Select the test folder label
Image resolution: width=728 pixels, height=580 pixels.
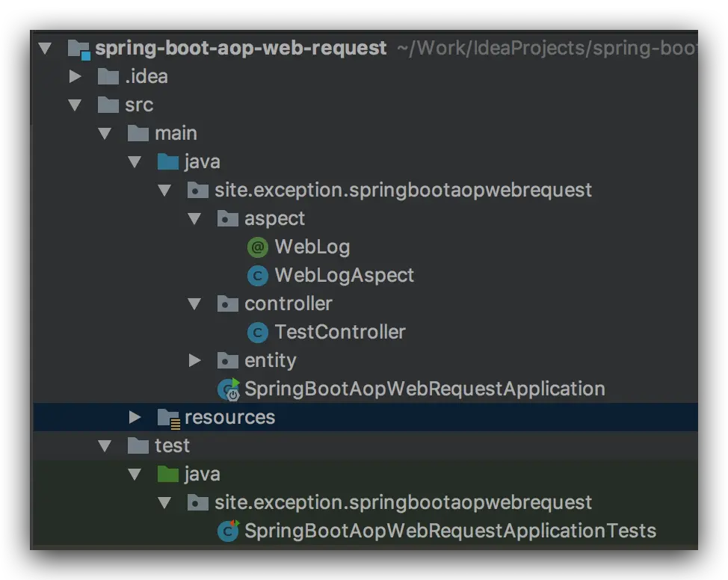click(x=172, y=445)
